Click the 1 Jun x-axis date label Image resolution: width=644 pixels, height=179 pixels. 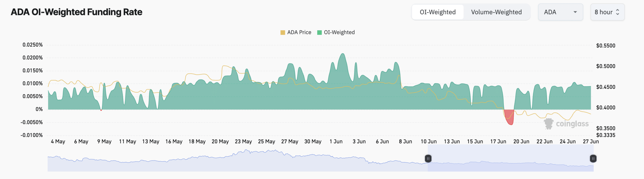336,141
